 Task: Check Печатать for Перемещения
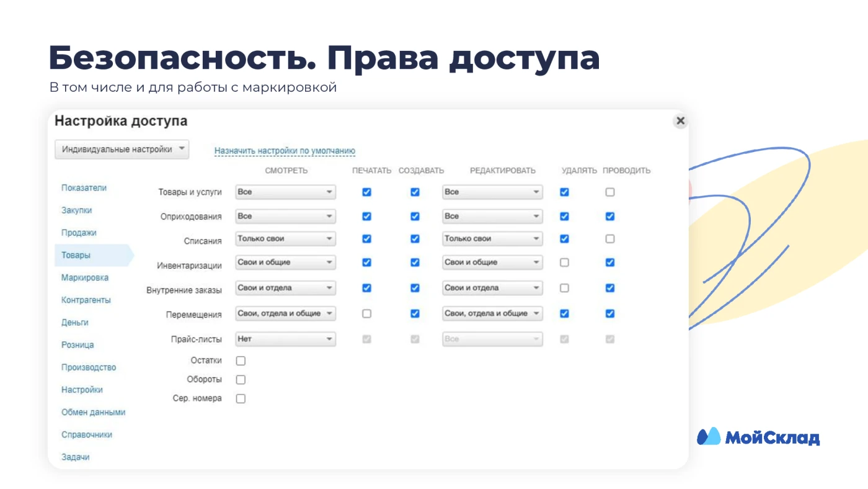pos(366,314)
